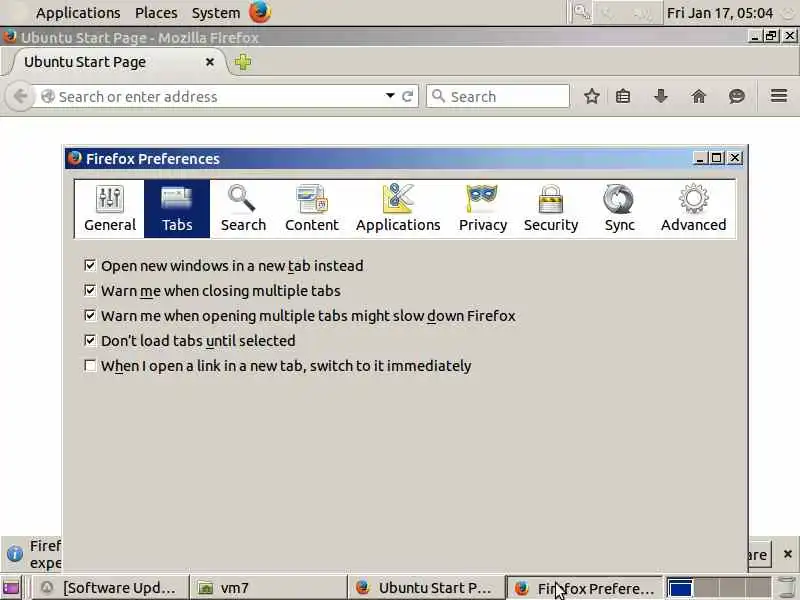The image size is (800, 600).
Task: Open the Downloads arrow icon
Action: pyautogui.click(x=661, y=96)
